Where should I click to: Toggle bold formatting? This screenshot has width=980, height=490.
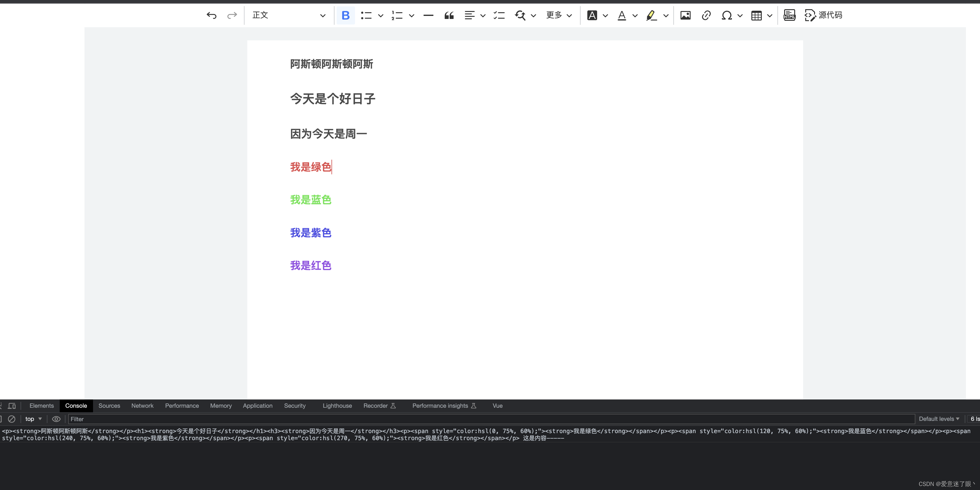coord(346,15)
